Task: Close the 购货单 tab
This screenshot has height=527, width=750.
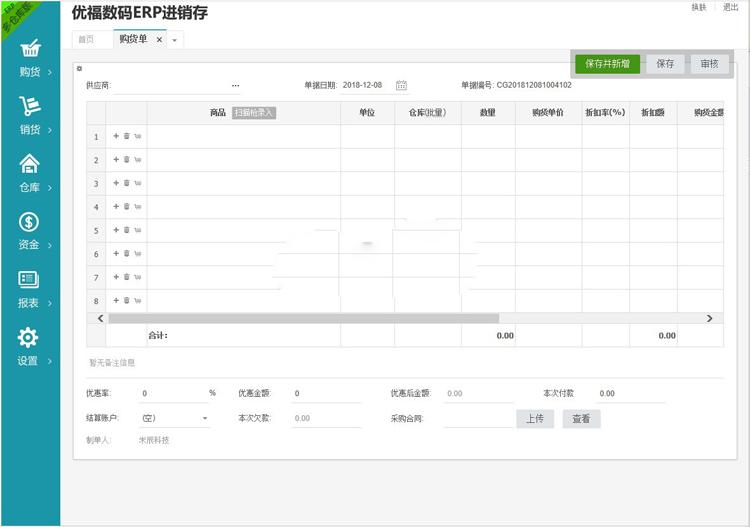Action: coord(159,40)
